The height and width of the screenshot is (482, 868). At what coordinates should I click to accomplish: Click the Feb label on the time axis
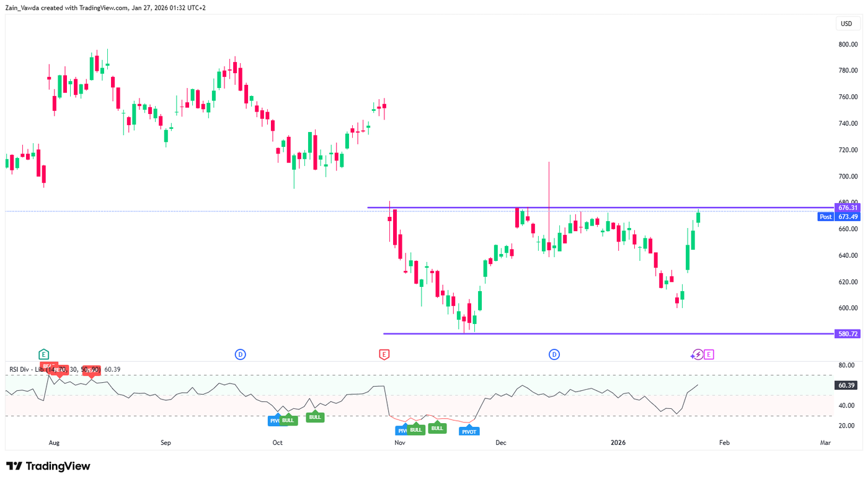point(724,443)
